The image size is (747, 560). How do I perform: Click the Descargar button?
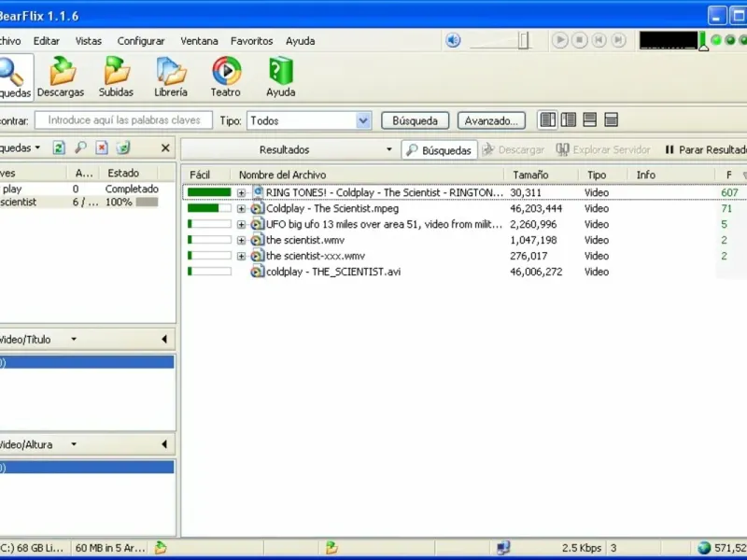click(x=513, y=150)
